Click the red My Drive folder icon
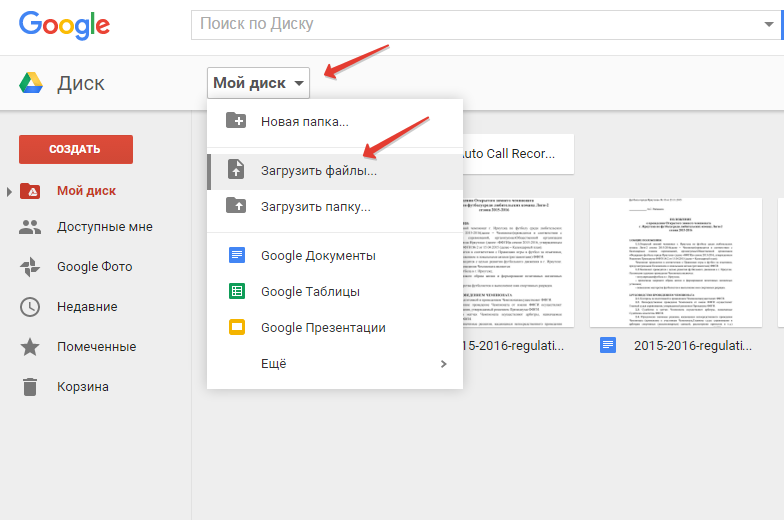The image size is (784, 520). pos(30,191)
